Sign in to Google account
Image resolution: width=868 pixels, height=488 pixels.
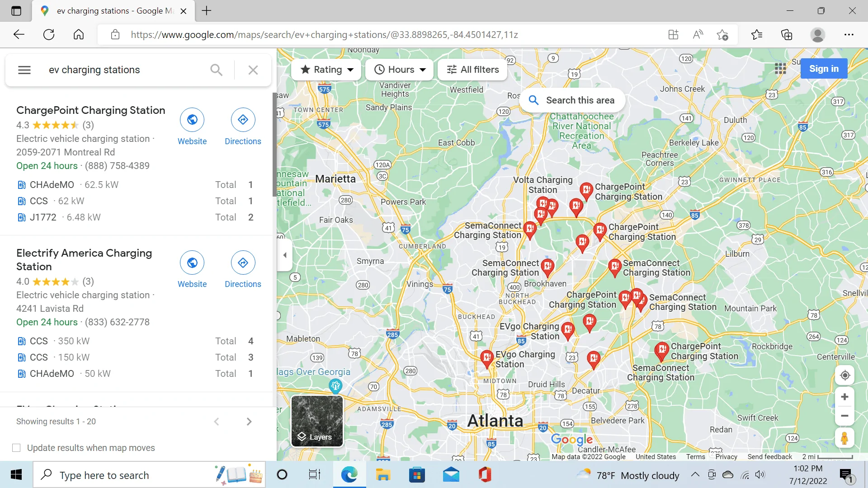coord(824,69)
